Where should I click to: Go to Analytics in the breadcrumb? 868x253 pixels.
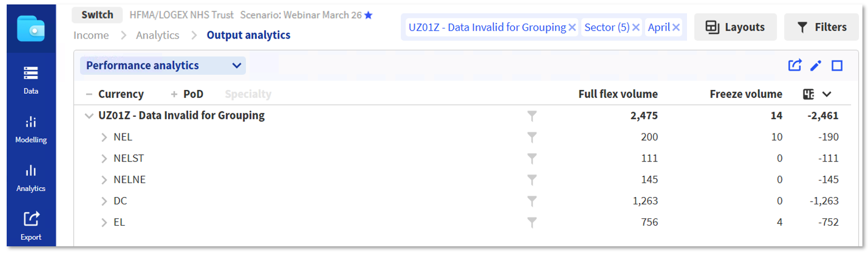(x=158, y=35)
